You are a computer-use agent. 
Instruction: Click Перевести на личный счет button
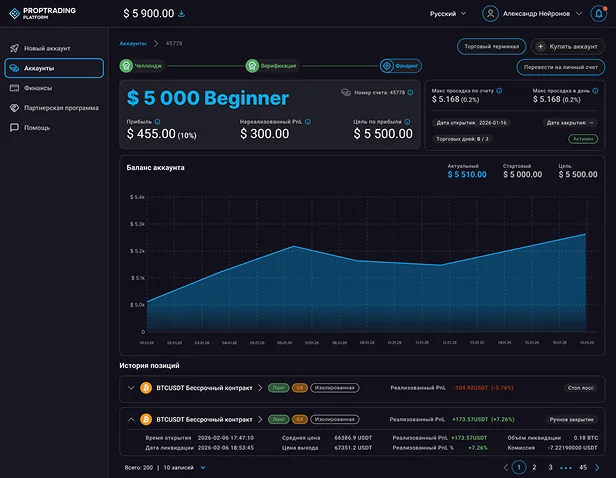tap(561, 67)
